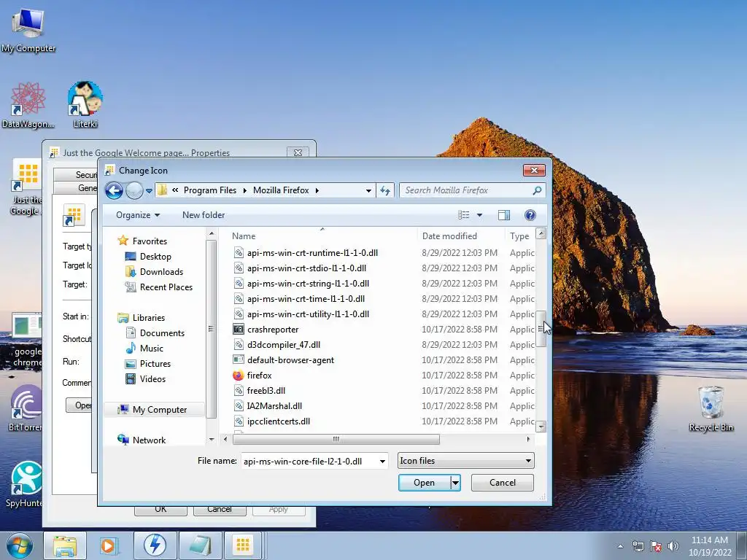Image resolution: width=747 pixels, height=560 pixels.
Task: Click the blue Help icon
Action: pos(530,215)
